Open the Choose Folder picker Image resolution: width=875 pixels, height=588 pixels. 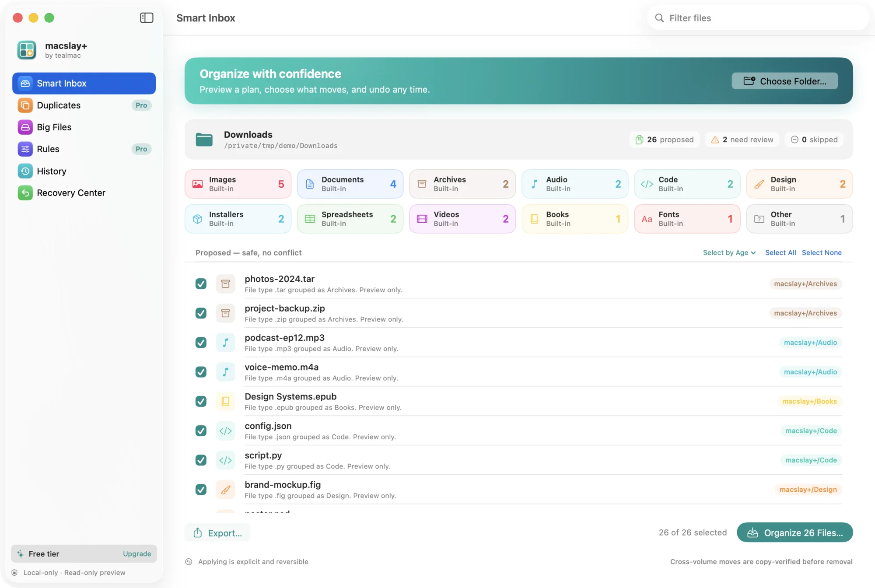click(785, 81)
